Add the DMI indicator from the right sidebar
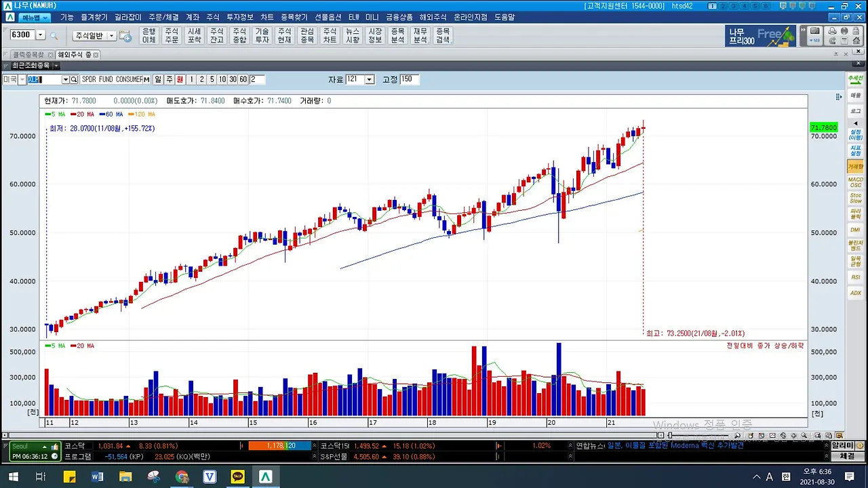The height and width of the screenshot is (488, 868). click(x=855, y=230)
